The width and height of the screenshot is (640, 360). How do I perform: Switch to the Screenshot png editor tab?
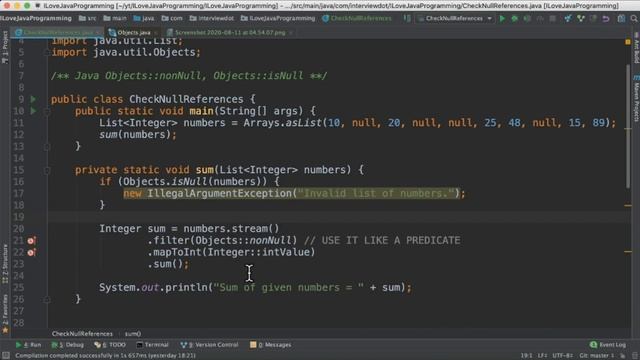coord(230,32)
